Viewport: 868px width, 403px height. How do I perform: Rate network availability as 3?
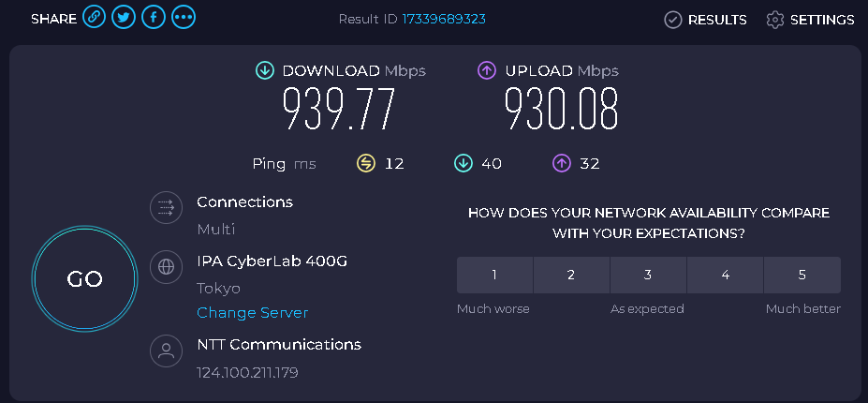(648, 275)
